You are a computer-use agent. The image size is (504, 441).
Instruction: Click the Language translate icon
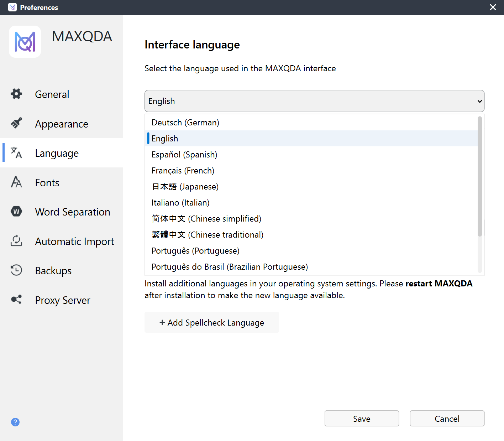(16, 152)
